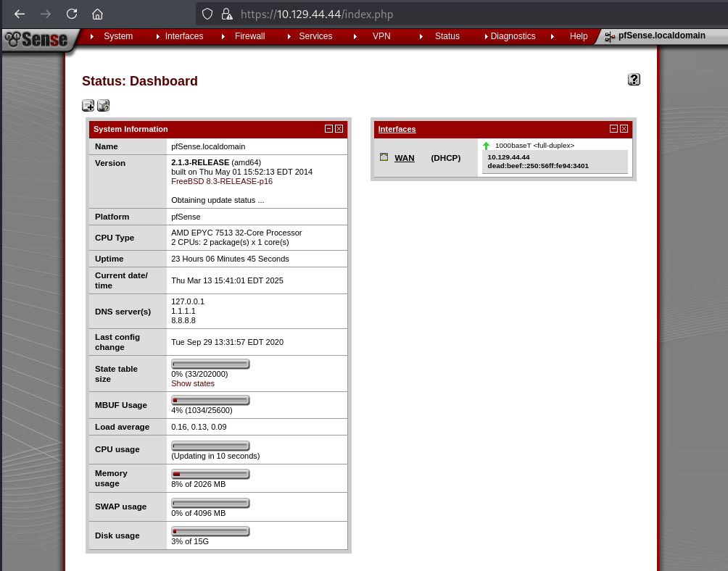Minimize the System Information widget
The image size is (728, 571).
(328, 128)
